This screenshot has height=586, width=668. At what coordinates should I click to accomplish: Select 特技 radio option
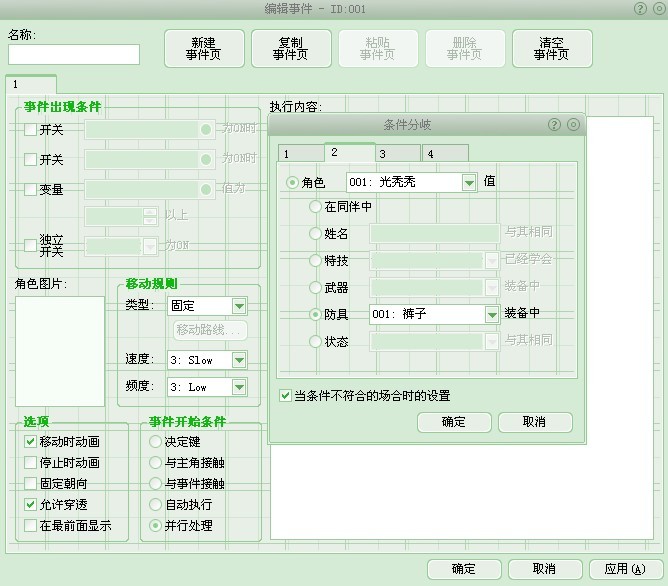(315, 260)
